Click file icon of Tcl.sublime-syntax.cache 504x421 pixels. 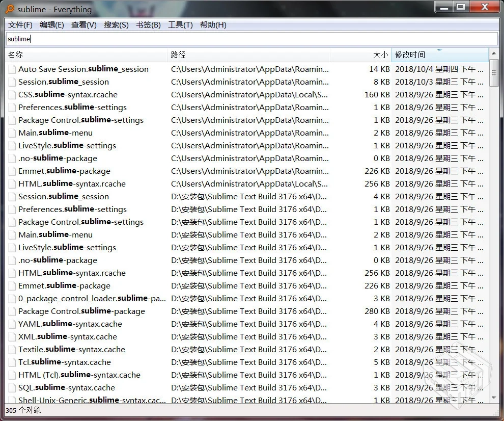[x=12, y=362]
